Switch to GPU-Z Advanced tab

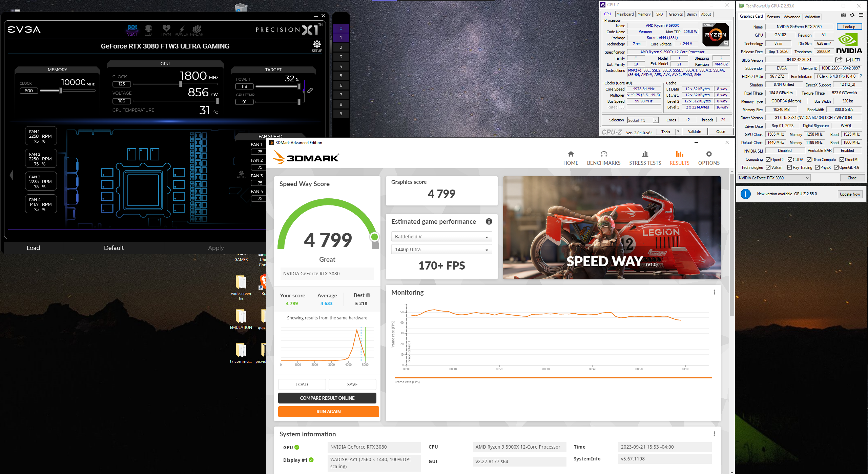point(792,17)
